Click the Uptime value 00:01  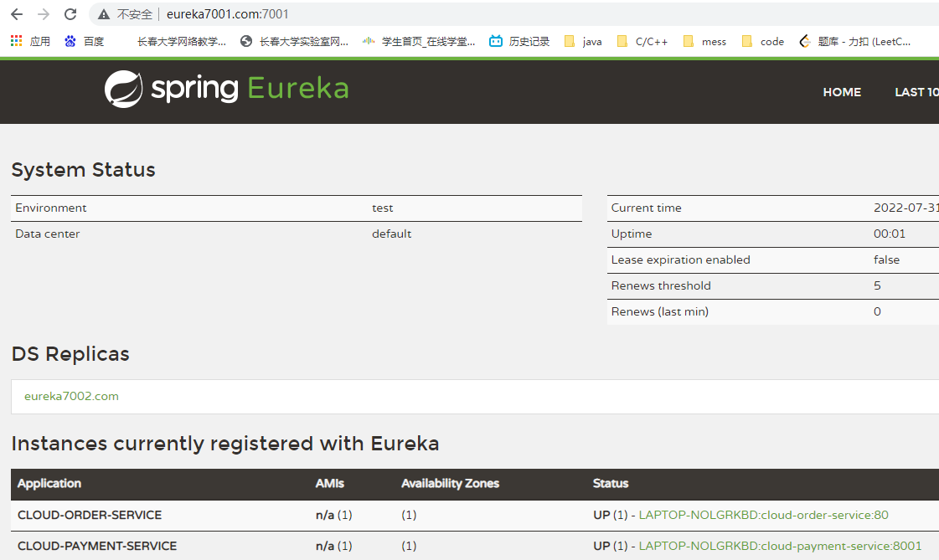(x=890, y=234)
